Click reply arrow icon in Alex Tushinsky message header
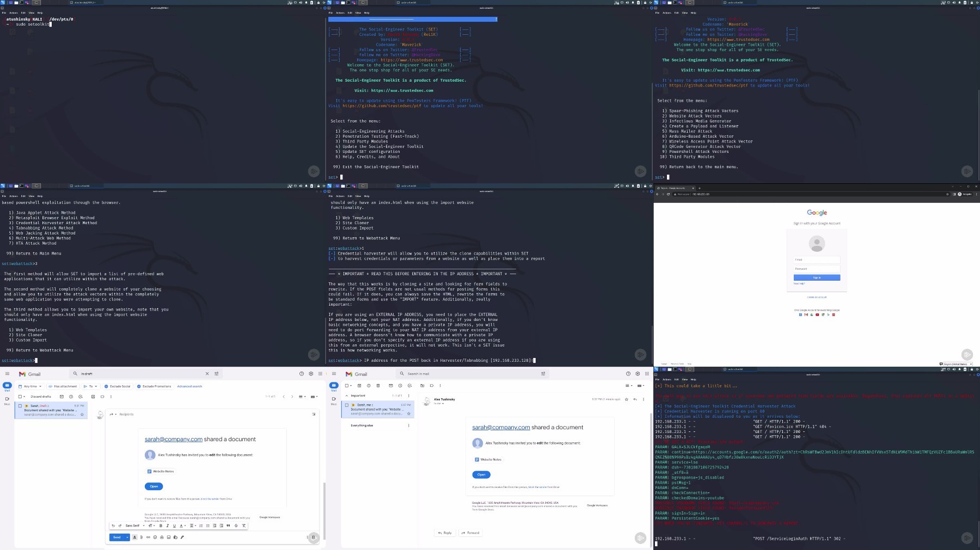The height and width of the screenshot is (550, 980). coord(635,399)
